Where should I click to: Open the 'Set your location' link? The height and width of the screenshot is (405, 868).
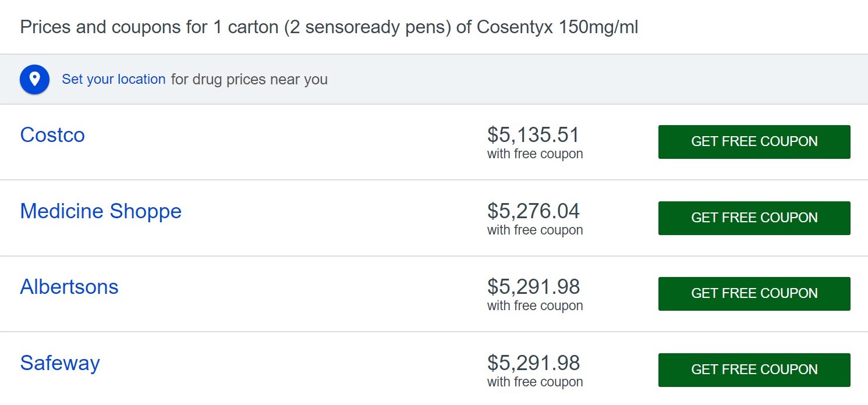[x=114, y=79]
